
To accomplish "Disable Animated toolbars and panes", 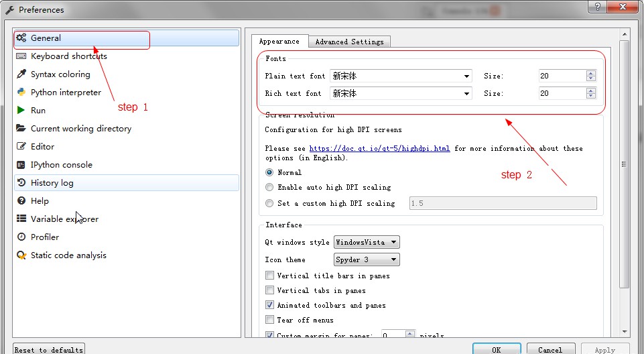I will tap(270, 305).
